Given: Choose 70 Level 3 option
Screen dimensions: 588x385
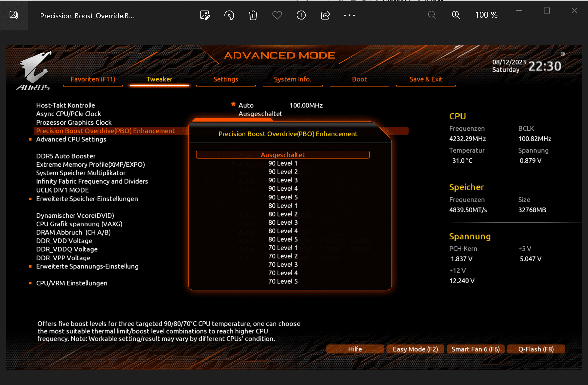Looking at the screenshot, I should click(283, 265).
